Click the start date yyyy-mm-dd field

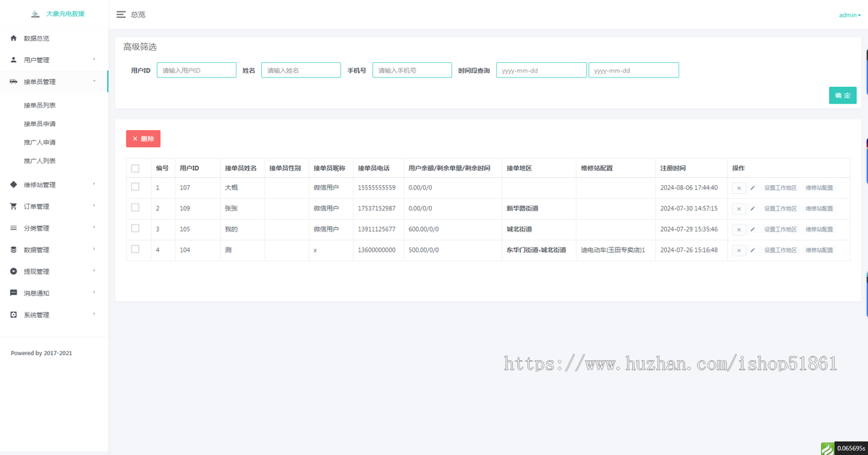coord(541,70)
